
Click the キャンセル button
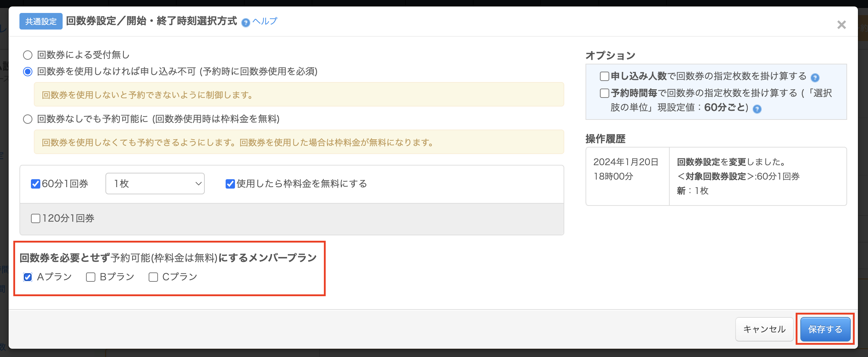[x=764, y=329]
